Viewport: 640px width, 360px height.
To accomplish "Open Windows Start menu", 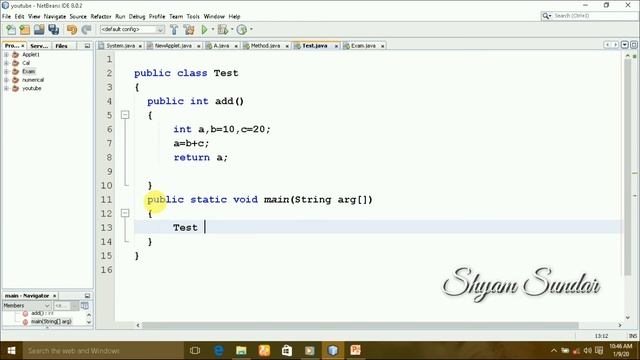I will click(11, 351).
